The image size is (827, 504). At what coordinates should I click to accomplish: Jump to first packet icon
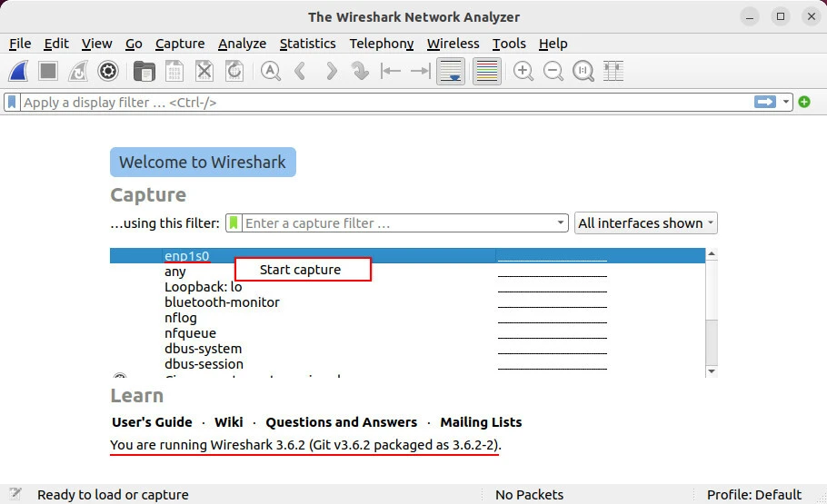click(390, 71)
